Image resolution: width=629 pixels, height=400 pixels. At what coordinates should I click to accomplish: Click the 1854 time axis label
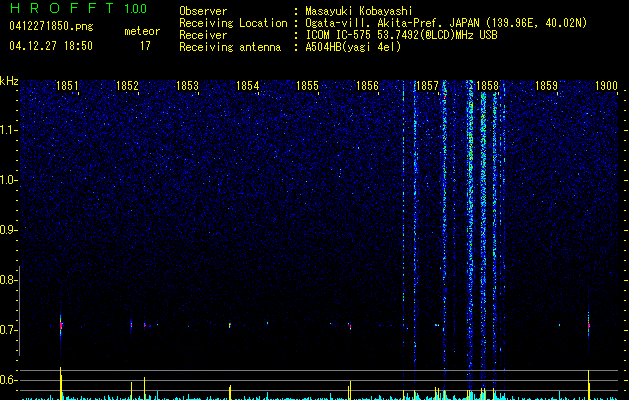point(248,86)
